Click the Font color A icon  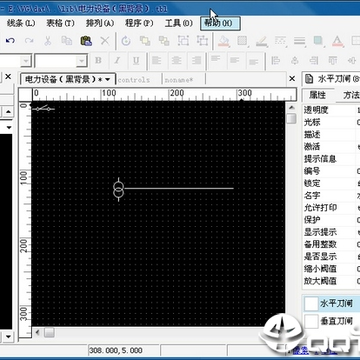pos(338,41)
